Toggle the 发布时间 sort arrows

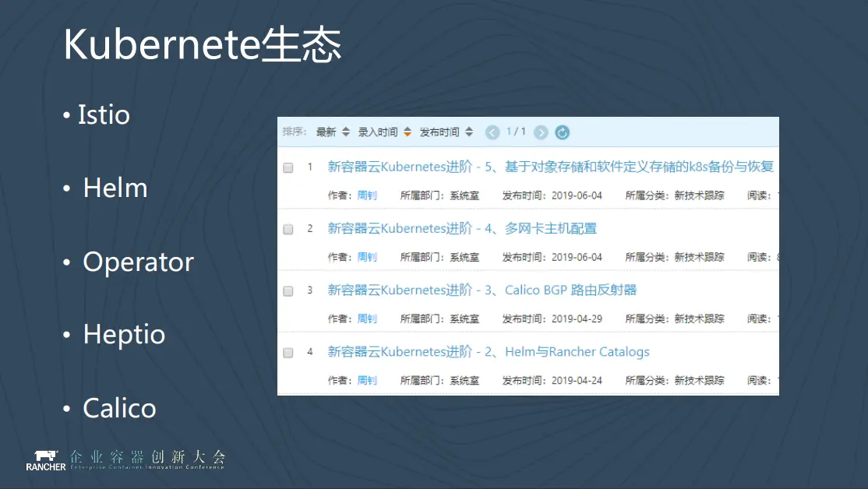[469, 132]
